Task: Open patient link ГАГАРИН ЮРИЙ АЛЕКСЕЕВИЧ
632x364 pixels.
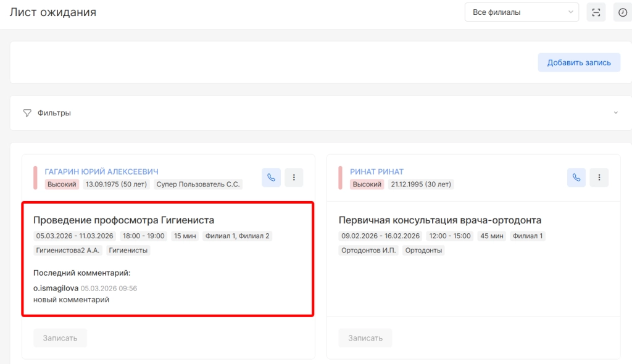Action: (102, 172)
